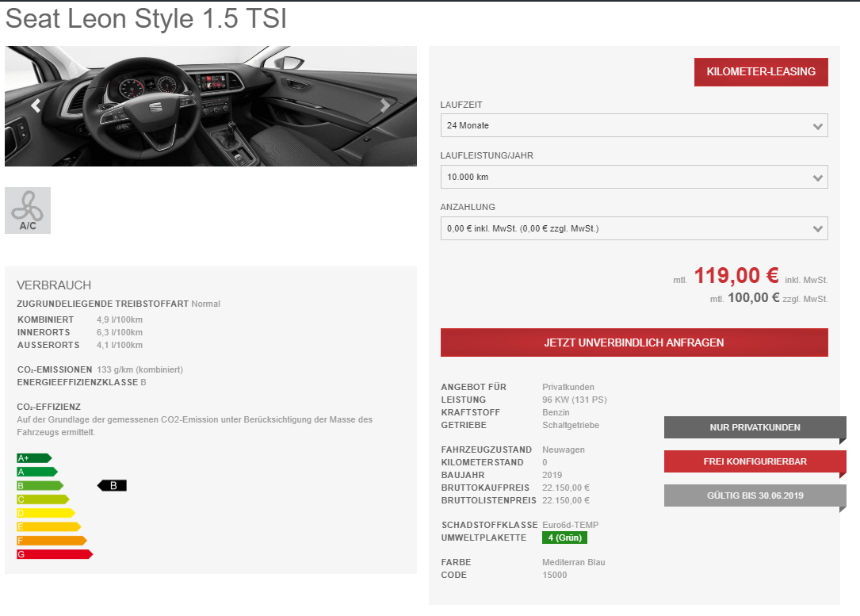Click the G red efficiency bar
This screenshot has height=616, width=860.
[x=55, y=554]
